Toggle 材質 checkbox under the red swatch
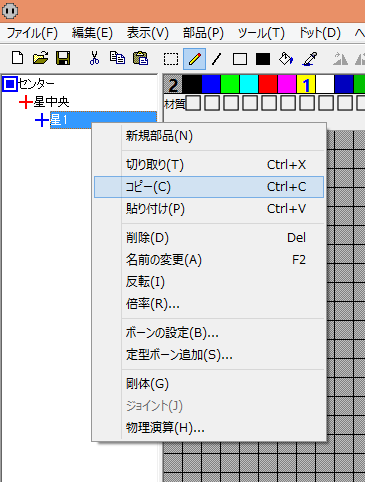 (269, 103)
